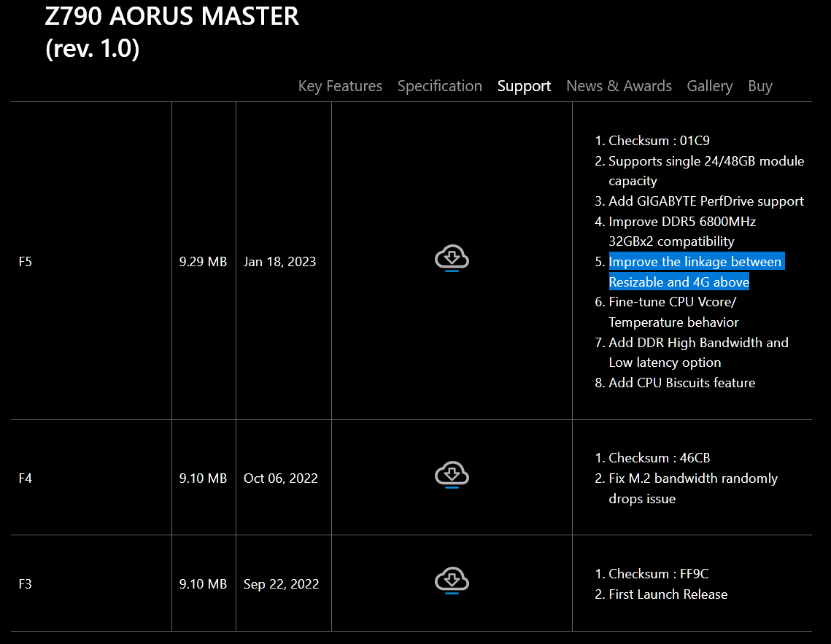Download the F3 BIOS file
The height and width of the screenshot is (644, 831).
pos(452,581)
